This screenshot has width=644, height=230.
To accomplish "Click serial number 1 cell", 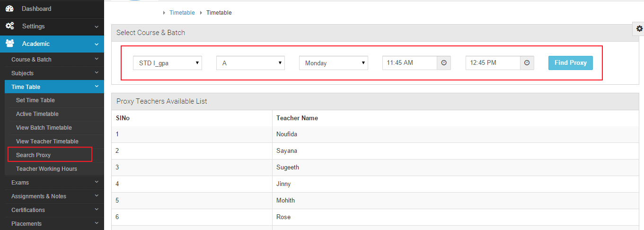I will point(192,134).
